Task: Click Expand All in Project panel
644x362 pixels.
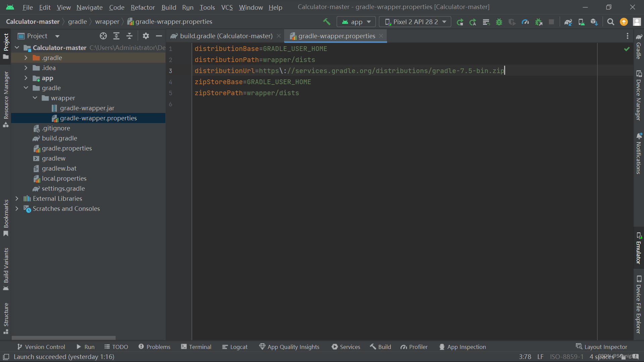Action: click(116, 36)
